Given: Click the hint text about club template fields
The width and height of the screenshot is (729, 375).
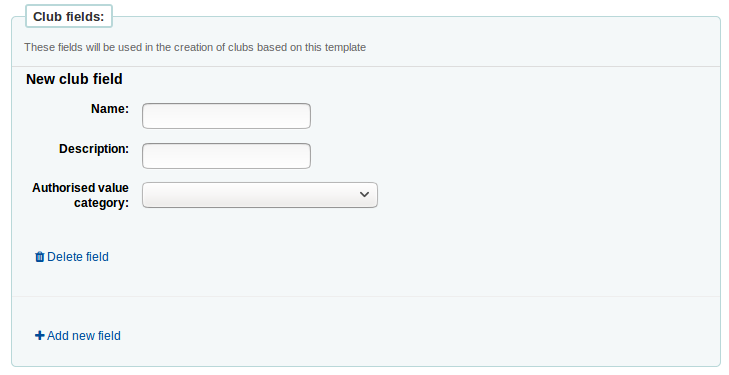Looking at the screenshot, I should 195,47.
